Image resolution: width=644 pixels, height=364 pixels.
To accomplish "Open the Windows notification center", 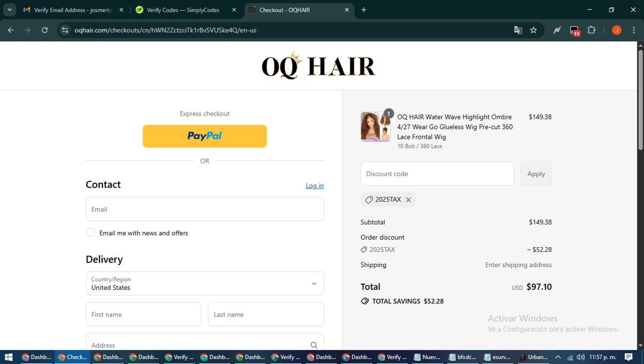I will point(629,357).
